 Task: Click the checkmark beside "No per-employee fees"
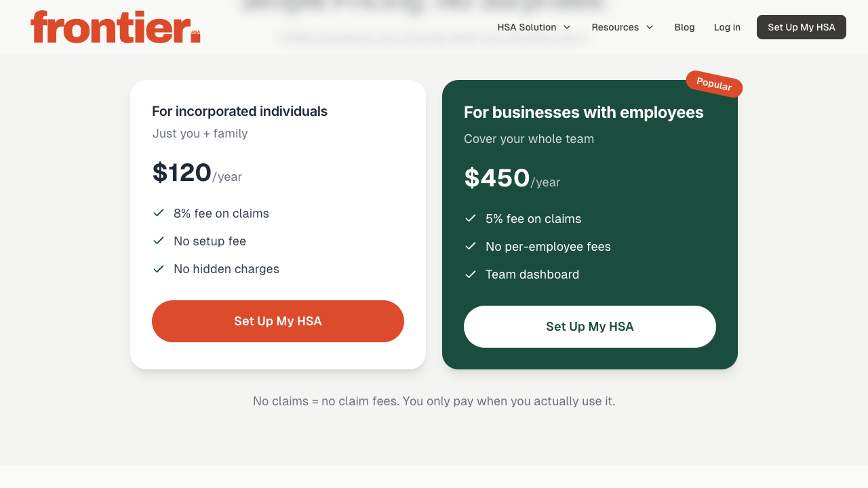pyautogui.click(x=470, y=246)
